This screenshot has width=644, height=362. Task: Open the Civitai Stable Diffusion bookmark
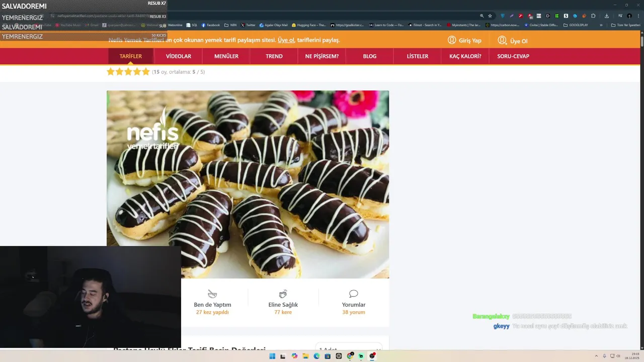pos(541,25)
